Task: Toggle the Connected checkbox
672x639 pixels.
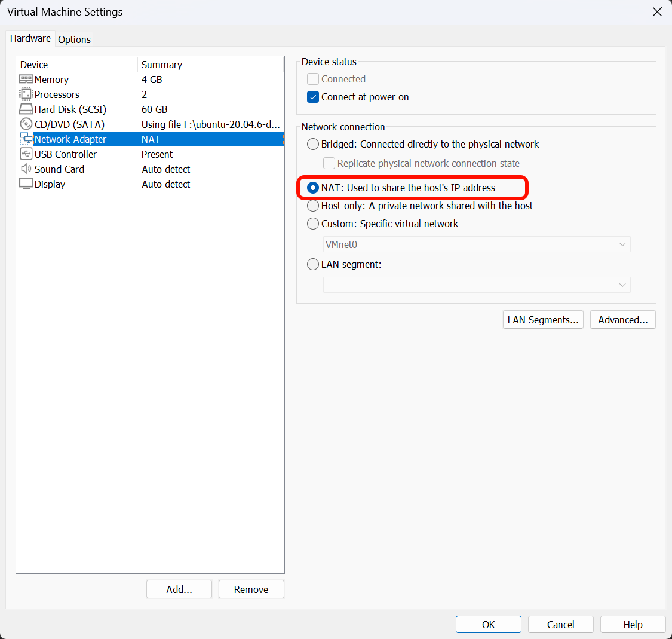Action: click(x=313, y=79)
